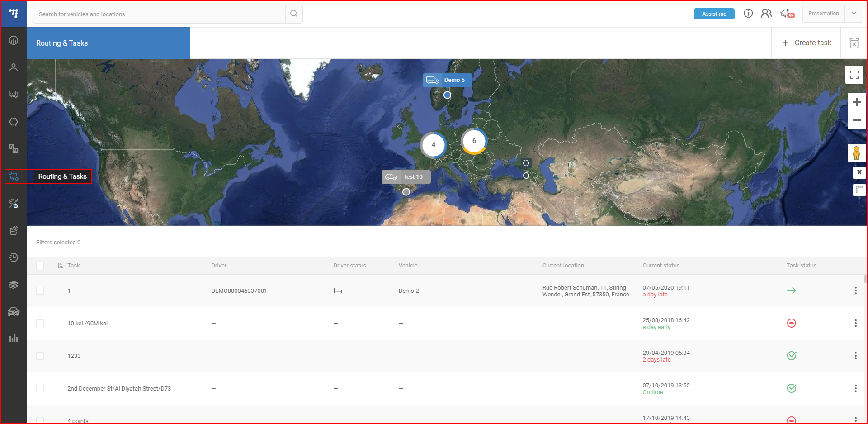Open the options menu for 10 kel./90M kel.
The image size is (868, 424).
855,323
